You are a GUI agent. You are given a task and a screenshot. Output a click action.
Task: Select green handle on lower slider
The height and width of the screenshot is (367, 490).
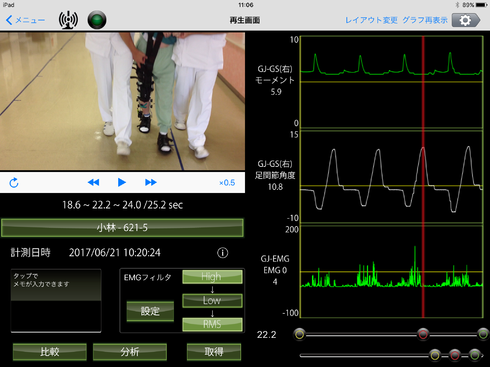pyautogui.click(x=475, y=355)
